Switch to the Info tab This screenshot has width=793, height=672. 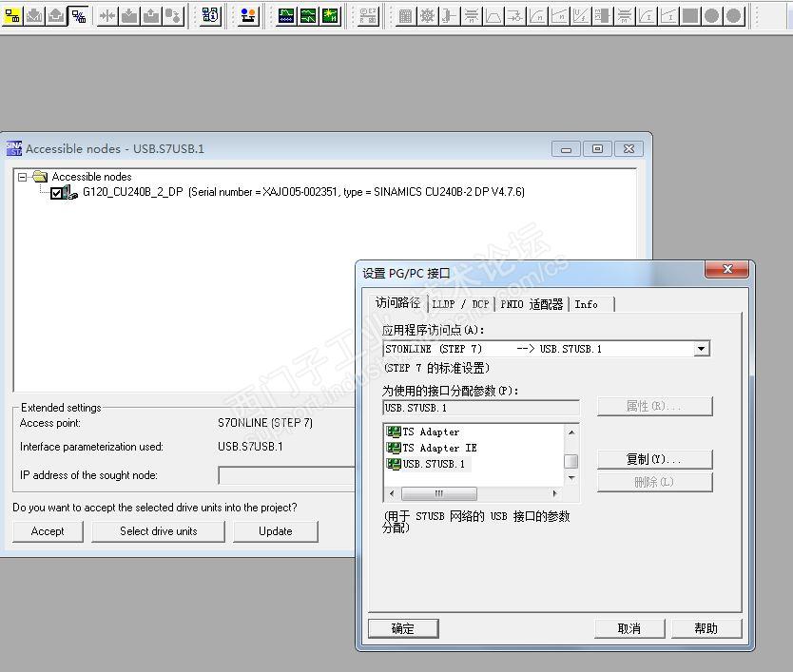587,304
